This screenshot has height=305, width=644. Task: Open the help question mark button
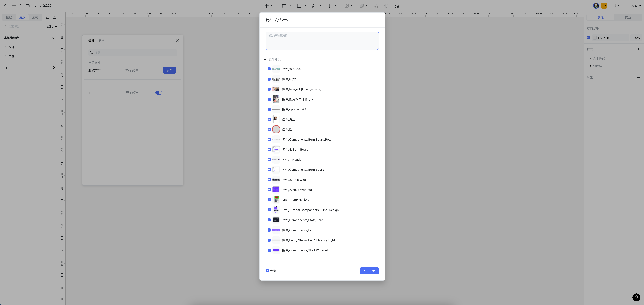[x=636, y=297]
